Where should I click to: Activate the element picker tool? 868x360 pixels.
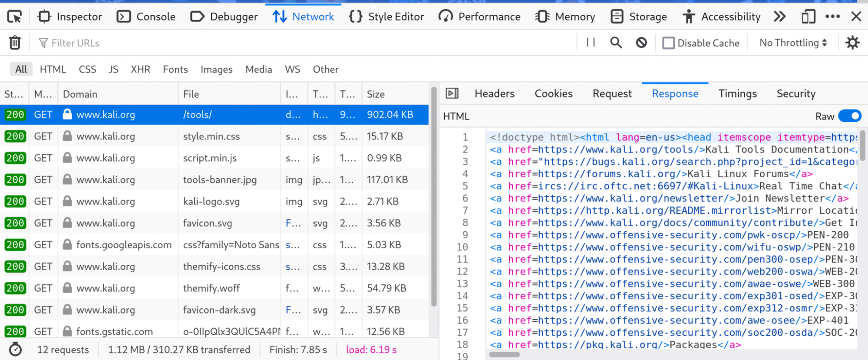click(x=14, y=17)
